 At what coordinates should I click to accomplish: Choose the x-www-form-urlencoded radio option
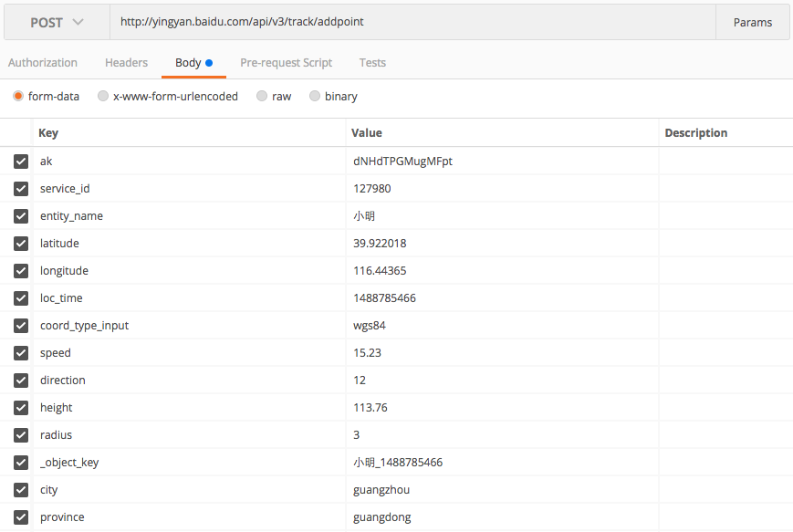point(102,96)
